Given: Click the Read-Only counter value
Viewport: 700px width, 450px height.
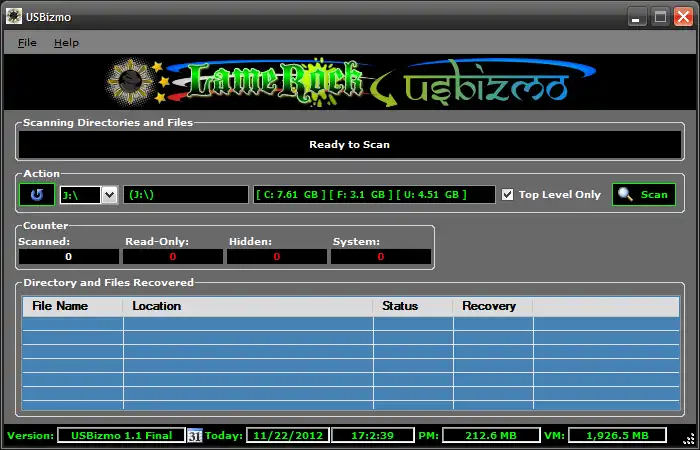Looking at the screenshot, I should click(173, 257).
